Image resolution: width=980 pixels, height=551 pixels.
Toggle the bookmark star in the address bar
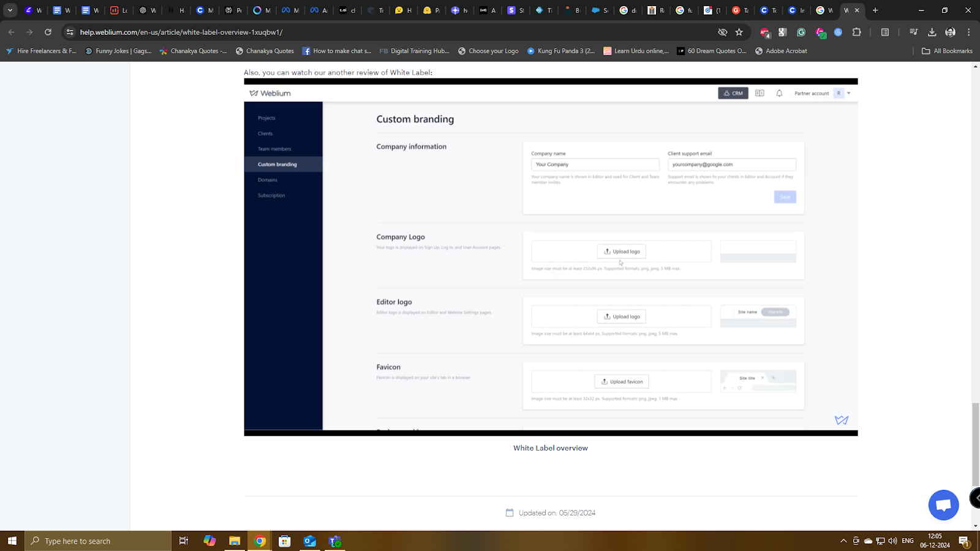pos(739,32)
